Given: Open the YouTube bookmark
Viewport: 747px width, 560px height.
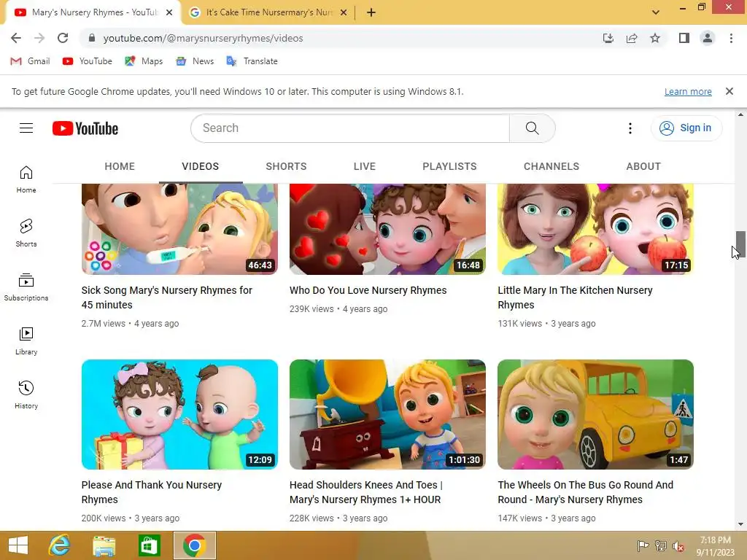Looking at the screenshot, I should [88, 61].
